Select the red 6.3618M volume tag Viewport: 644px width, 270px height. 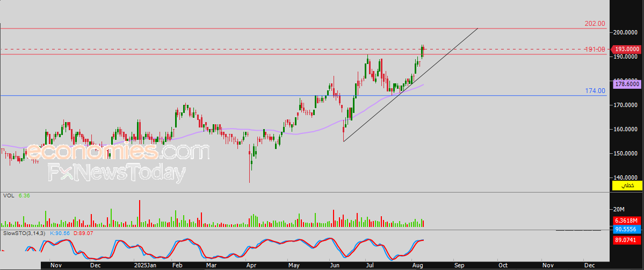click(x=627, y=220)
